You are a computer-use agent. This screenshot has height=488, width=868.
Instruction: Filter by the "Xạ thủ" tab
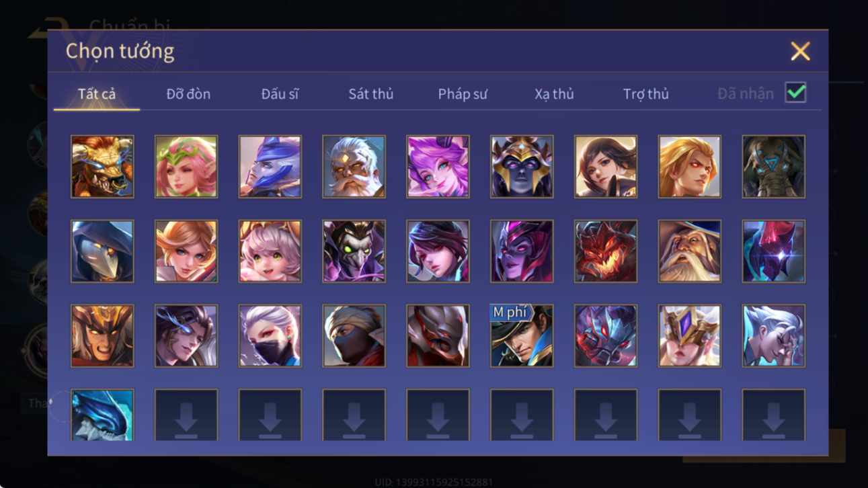pos(554,94)
